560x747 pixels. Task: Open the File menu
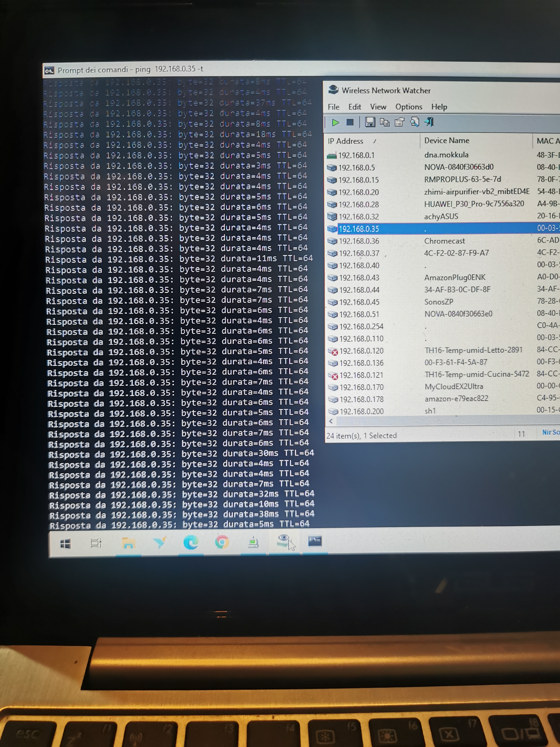coord(333,107)
